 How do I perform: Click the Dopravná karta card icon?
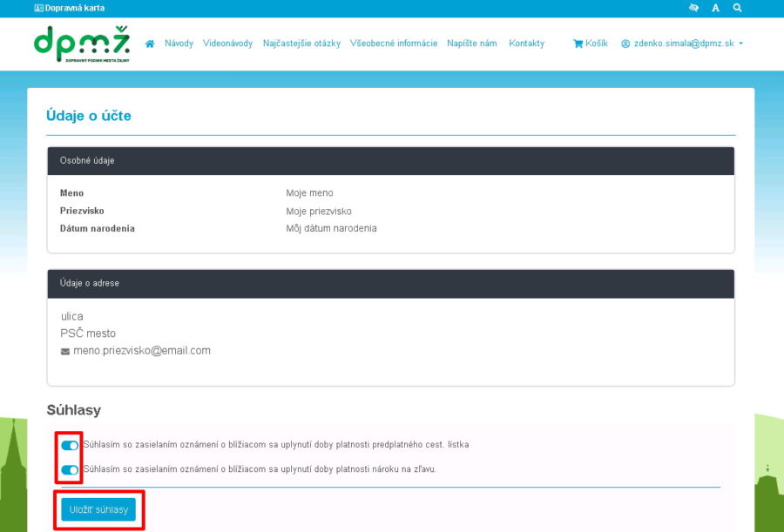click(x=39, y=8)
